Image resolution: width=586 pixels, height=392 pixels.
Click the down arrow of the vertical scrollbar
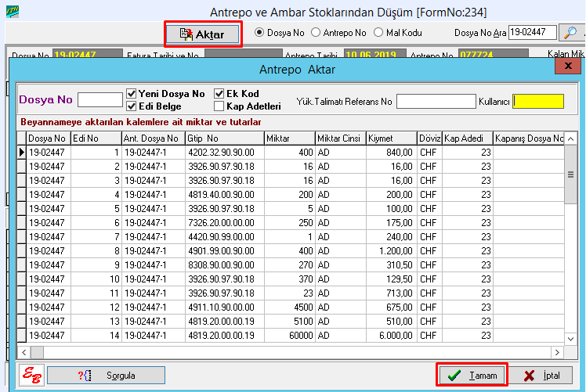(x=570, y=339)
